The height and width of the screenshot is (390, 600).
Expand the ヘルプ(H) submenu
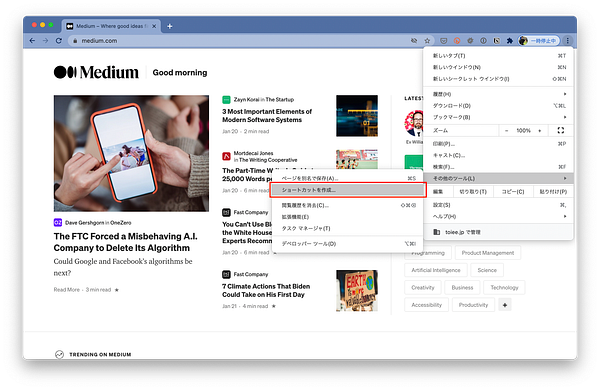click(499, 217)
